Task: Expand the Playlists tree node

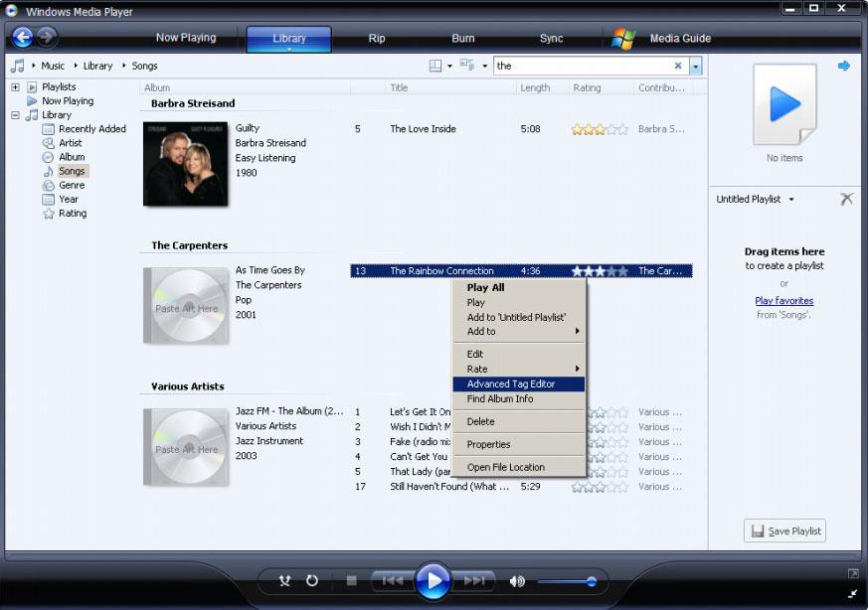Action: (x=16, y=86)
